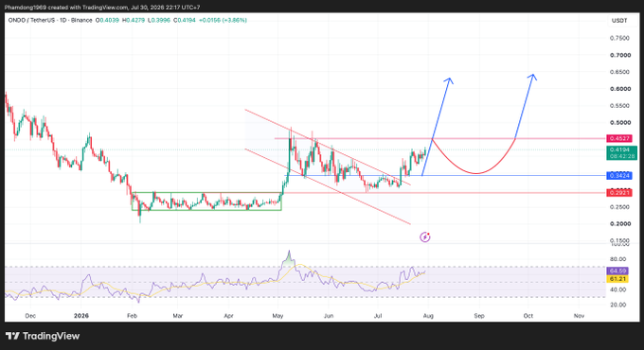The height and width of the screenshot is (350, 644).
Task: Click the open value O0.4039
Action: (x=107, y=20)
